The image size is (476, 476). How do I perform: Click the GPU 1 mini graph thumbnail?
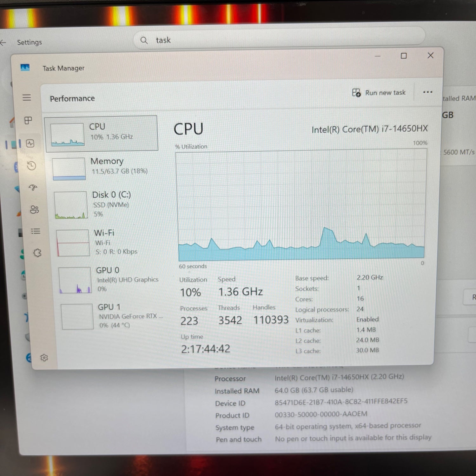[x=77, y=316]
